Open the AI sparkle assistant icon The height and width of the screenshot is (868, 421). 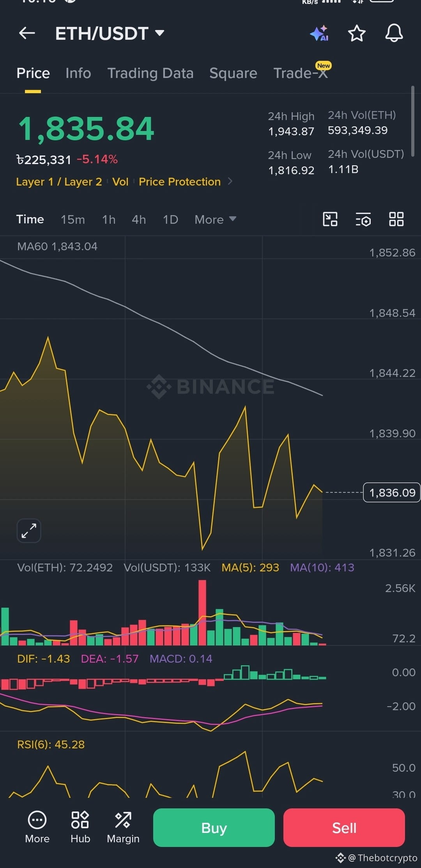coord(319,33)
